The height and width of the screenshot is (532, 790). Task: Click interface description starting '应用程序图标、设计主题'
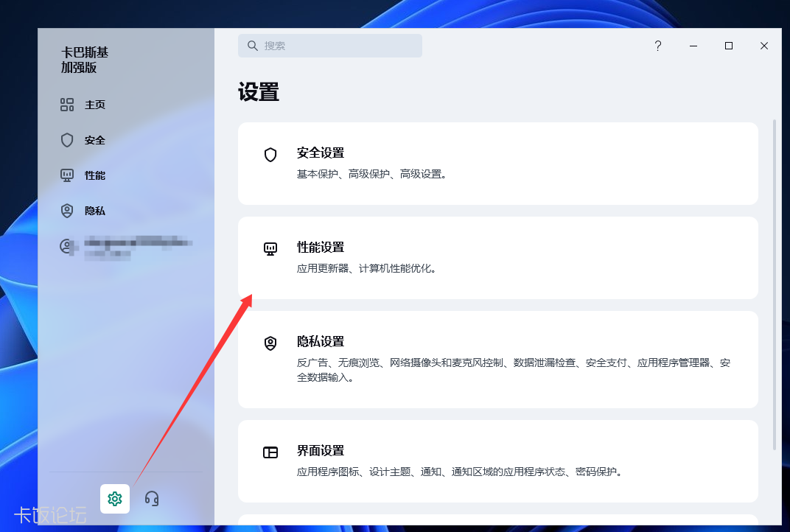(x=460, y=472)
